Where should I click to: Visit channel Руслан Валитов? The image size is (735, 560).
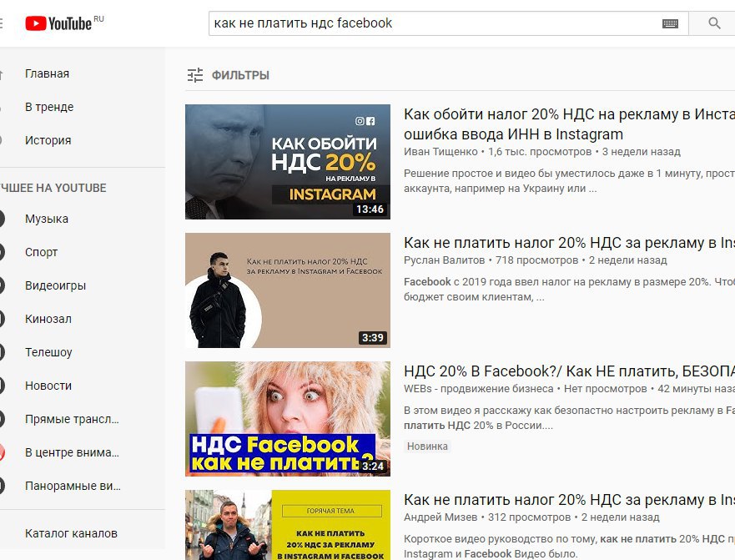pyautogui.click(x=445, y=260)
